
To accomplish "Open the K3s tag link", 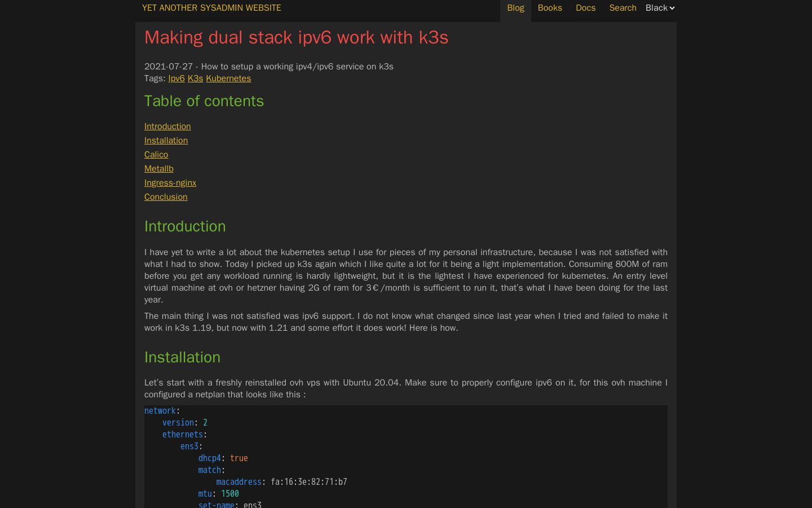I will [x=195, y=78].
